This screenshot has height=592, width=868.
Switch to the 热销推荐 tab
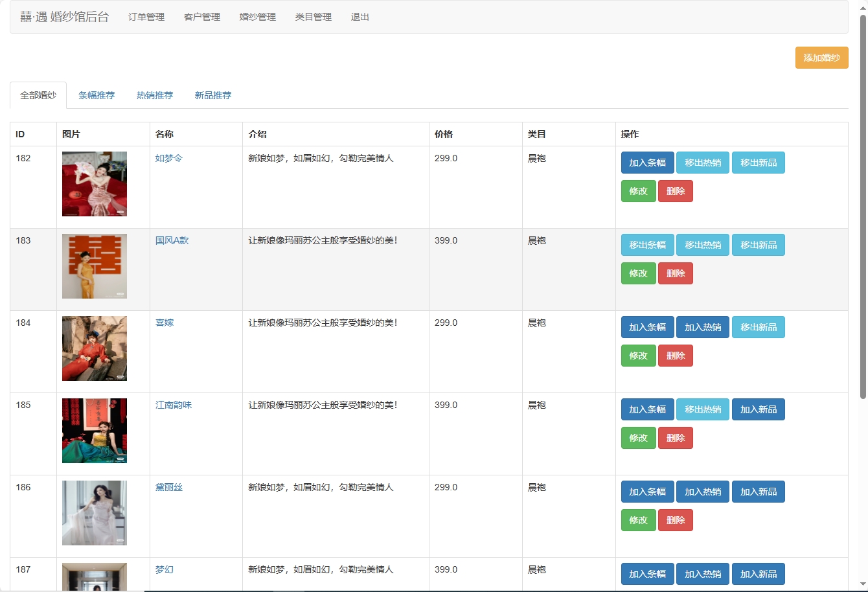click(x=155, y=95)
